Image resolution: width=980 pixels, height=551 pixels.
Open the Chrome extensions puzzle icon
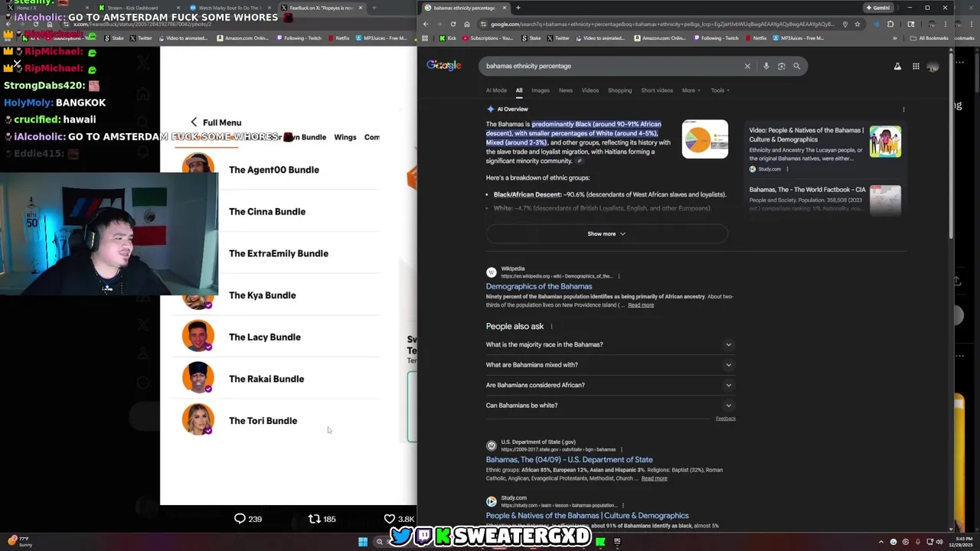(890, 24)
